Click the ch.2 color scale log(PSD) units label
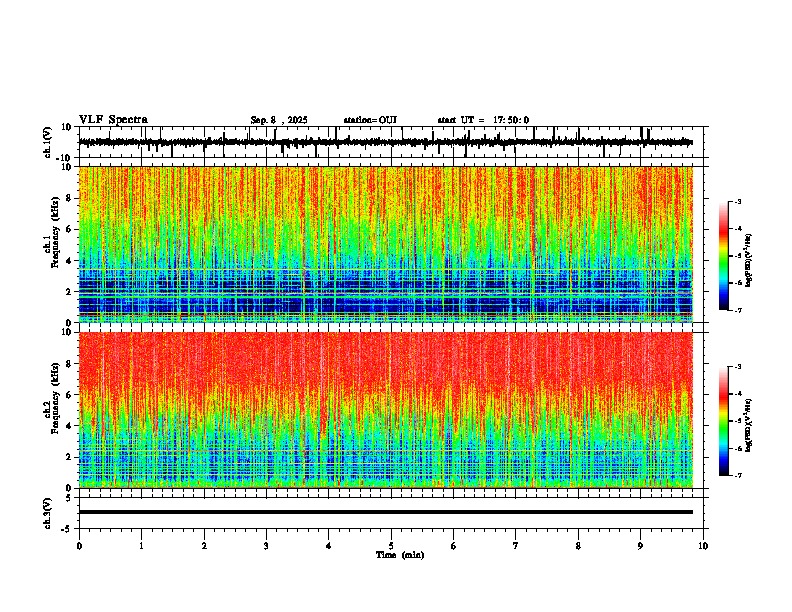 (749, 426)
